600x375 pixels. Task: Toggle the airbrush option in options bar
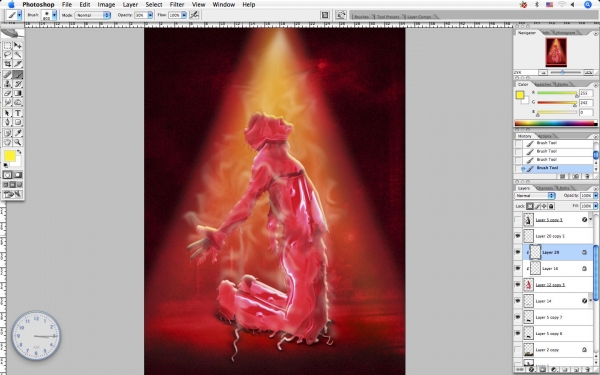194,15
